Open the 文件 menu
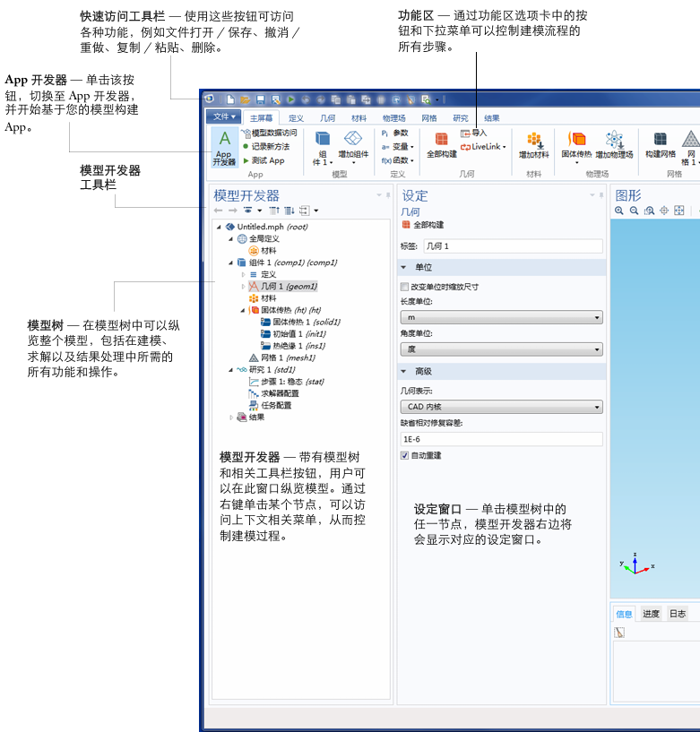The image size is (700, 732). (224, 116)
